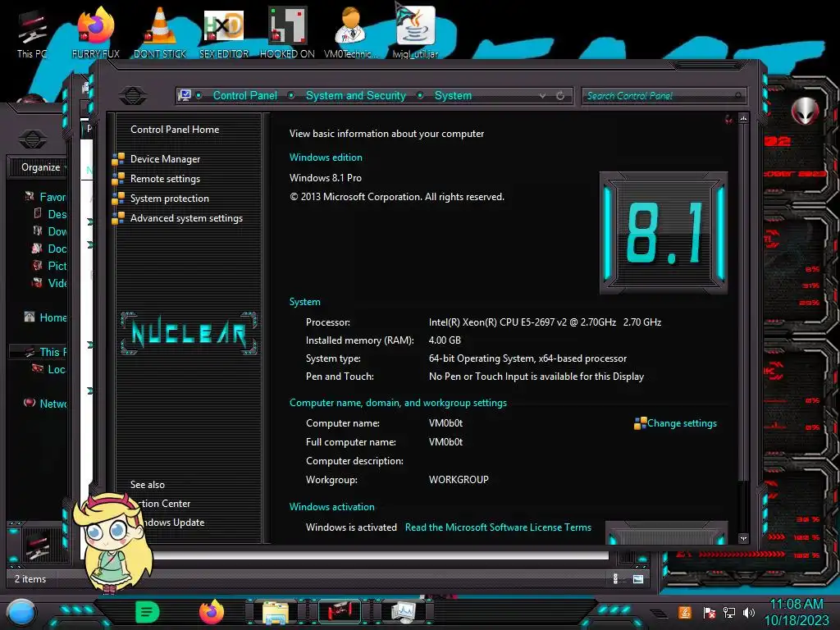The height and width of the screenshot is (630, 840).
Task: Launch SEX EDITOR HxD desktop shortcut
Action: (224, 33)
